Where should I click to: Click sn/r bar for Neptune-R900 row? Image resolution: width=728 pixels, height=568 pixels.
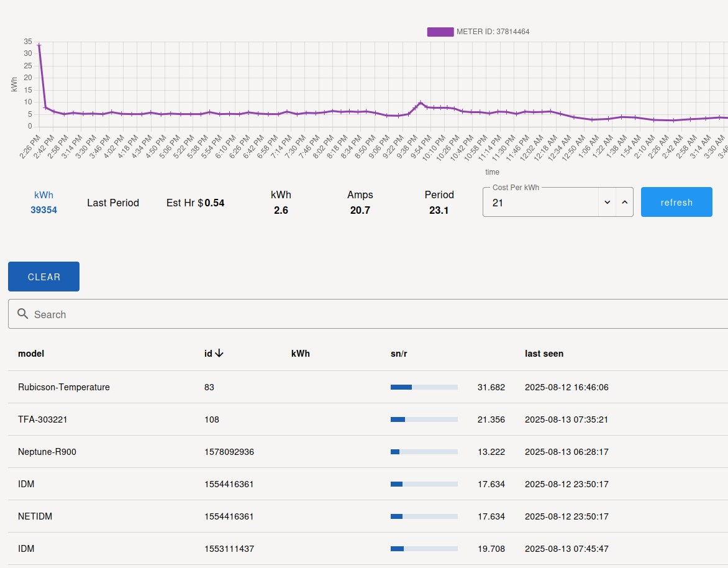(424, 452)
